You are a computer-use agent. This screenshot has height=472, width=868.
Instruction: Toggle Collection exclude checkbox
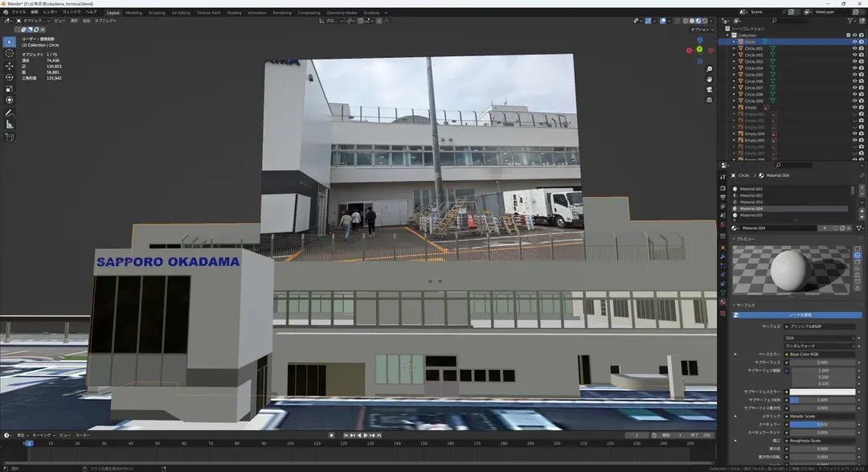tap(848, 35)
